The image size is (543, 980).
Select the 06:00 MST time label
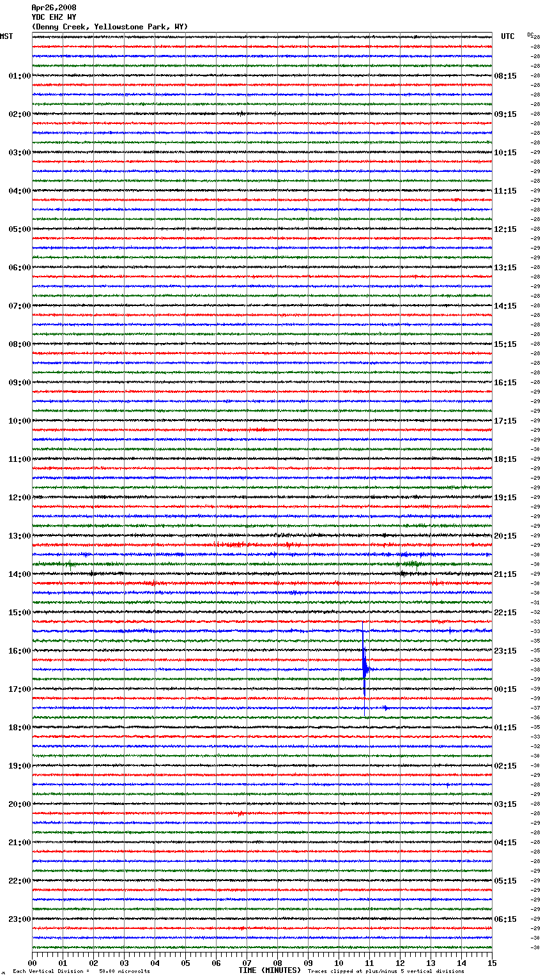click(x=20, y=268)
